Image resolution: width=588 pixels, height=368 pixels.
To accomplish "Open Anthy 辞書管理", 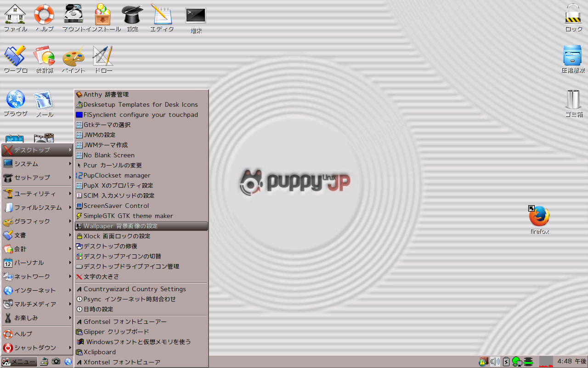I will click(x=141, y=94).
